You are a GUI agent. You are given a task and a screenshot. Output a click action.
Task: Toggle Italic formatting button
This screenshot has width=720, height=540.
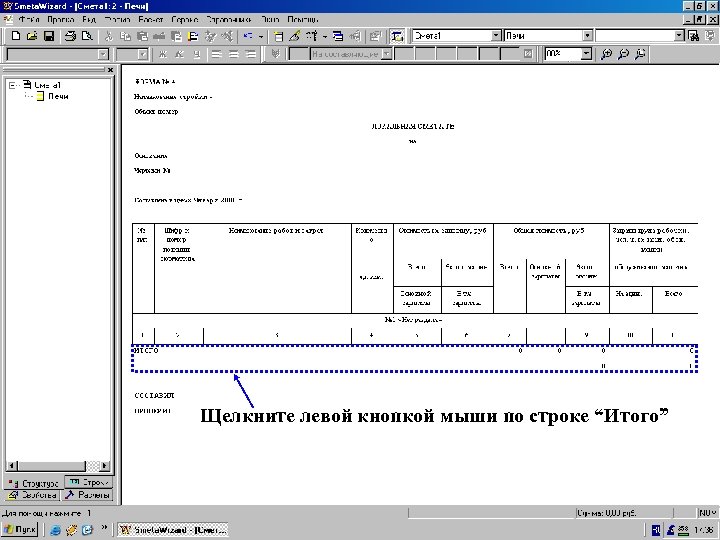[x=181, y=53]
